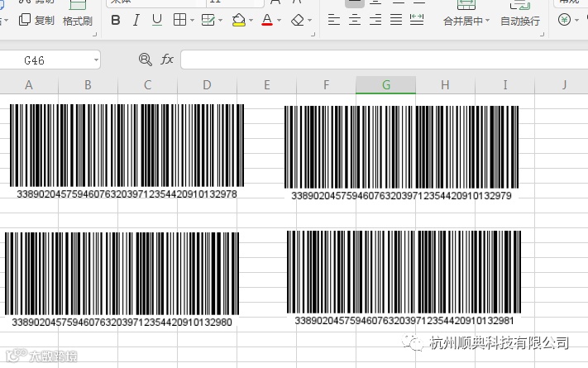
Task: Align text right in the cell
Action: tap(375, 20)
